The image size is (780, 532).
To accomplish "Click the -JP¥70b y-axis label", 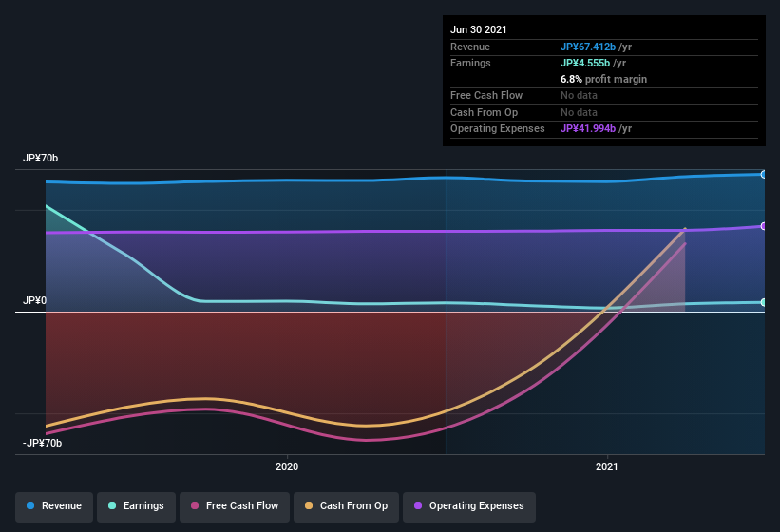I will click(43, 443).
